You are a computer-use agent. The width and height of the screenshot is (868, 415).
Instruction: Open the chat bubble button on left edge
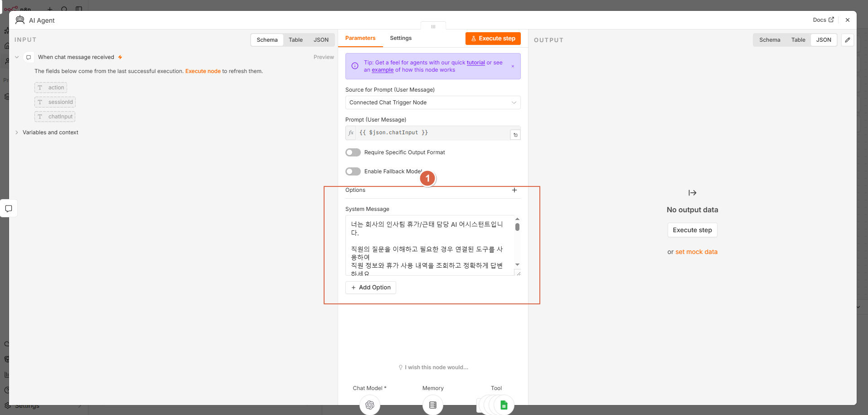9,209
